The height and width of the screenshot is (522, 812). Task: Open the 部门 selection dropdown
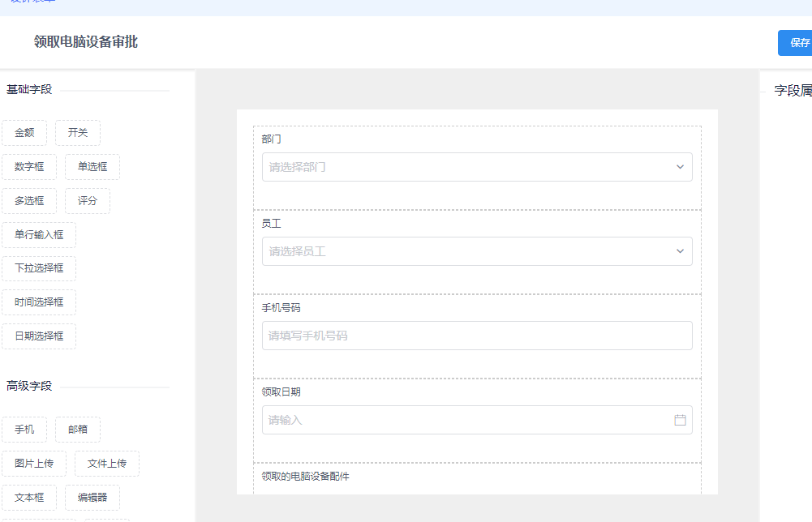(x=475, y=167)
